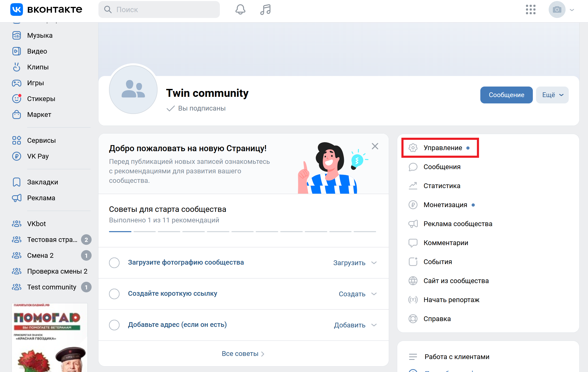Click the Комментарии icon
The height and width of the screenshot is (372, 588).
pos(413,243)
